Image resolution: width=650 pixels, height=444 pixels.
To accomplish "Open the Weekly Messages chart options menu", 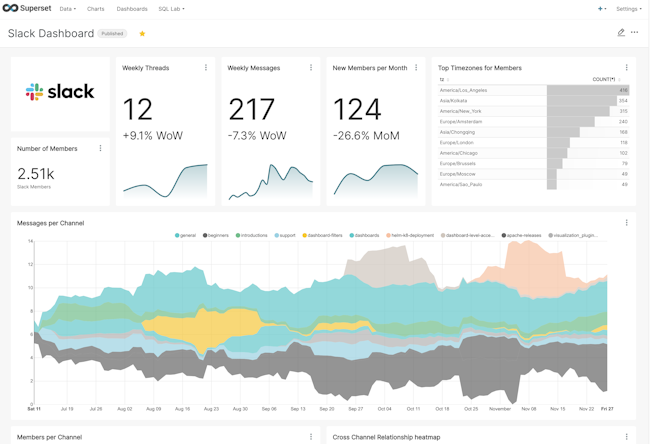I will click(311, 68).
